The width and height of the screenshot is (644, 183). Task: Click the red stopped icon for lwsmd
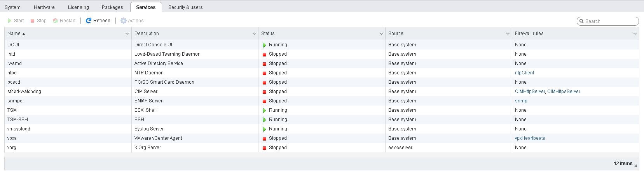tap(264, 64)
